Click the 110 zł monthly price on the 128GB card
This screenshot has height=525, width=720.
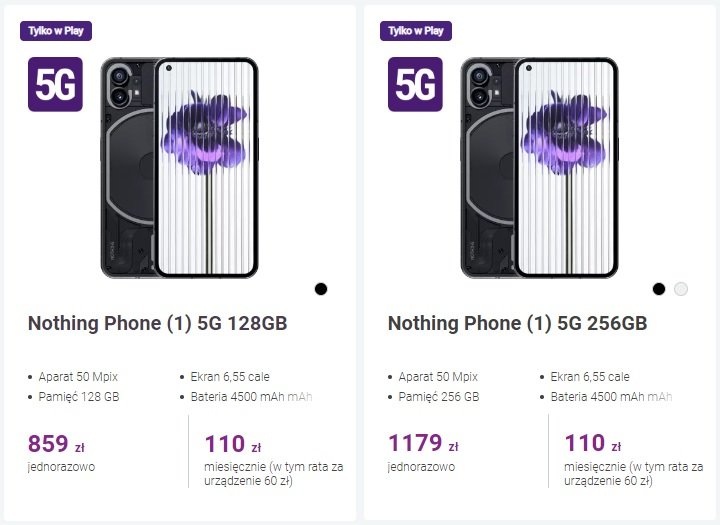click(232, 444)
